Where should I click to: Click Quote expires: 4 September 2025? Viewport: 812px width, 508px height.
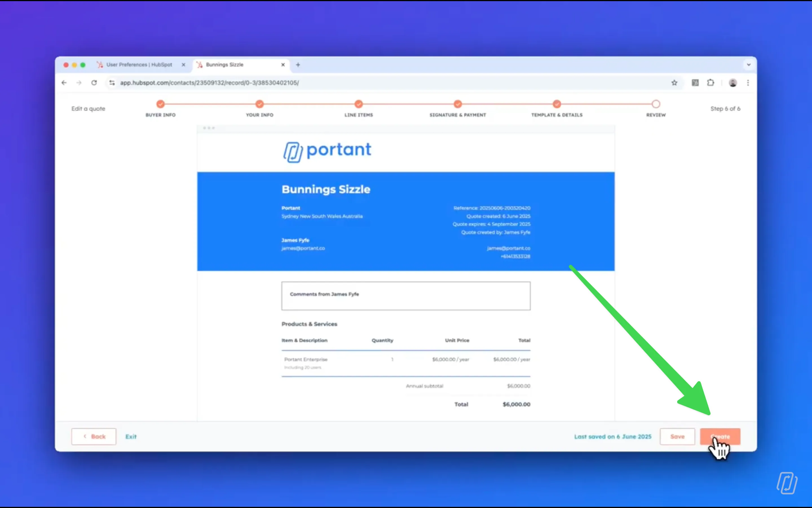point(491,224)
